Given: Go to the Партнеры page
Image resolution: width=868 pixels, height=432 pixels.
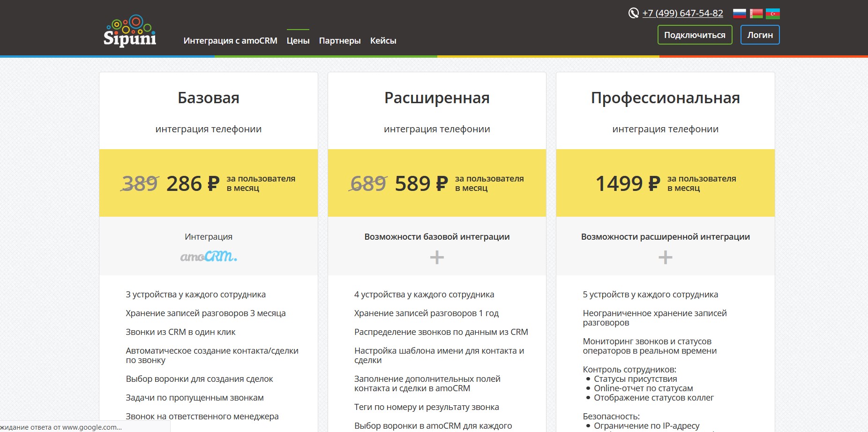Looking at the screenshot, I should (340, 41).
